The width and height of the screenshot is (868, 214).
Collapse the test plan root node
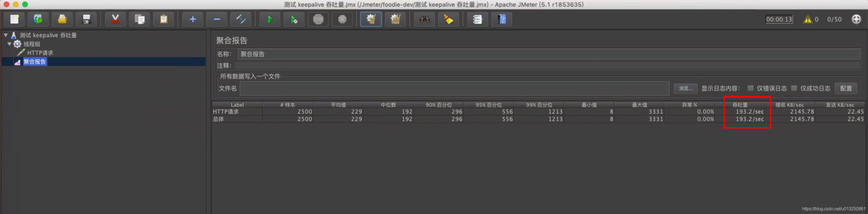click(x=6, y=35)
